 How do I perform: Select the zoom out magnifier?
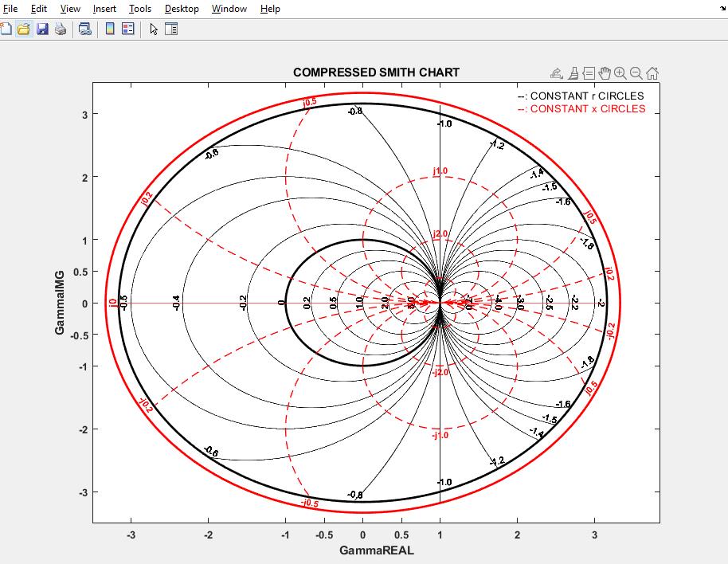click(636, 73)
